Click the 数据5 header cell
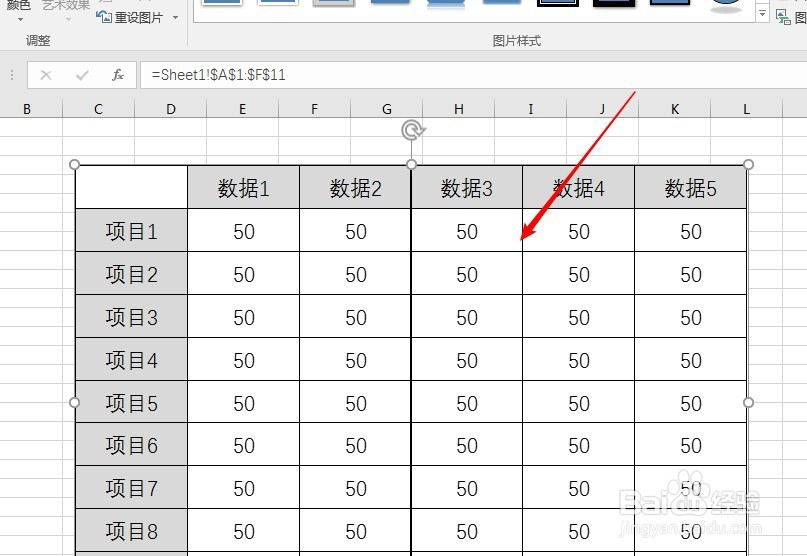This screenshot has height=556, width=807. (x=691, y=188)
